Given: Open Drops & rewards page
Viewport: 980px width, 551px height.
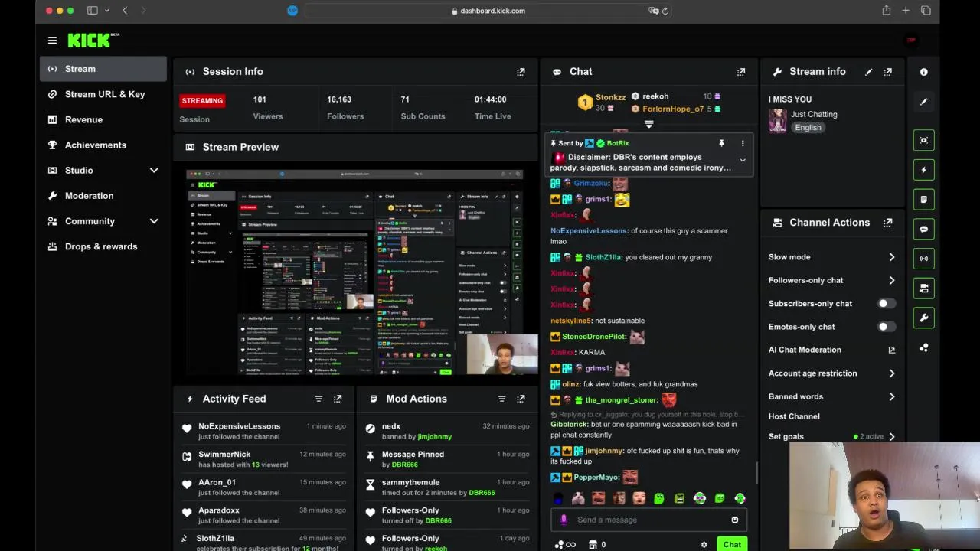Looking at the screenshot, I should point(103,246).
